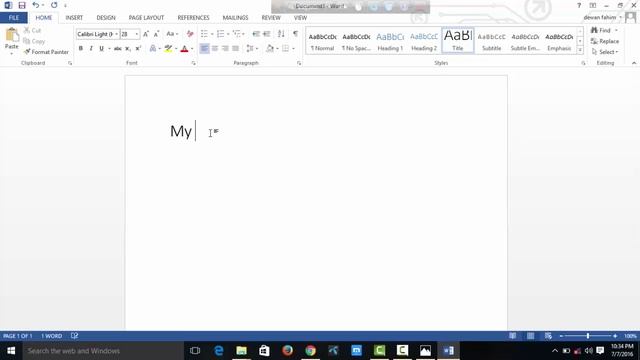Apply the Heading 2 style
640x360 pixels.
click(x=424, y=41)
